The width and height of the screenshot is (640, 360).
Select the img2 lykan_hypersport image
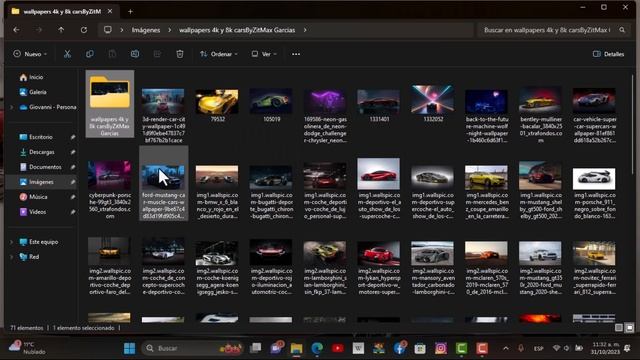379,267
